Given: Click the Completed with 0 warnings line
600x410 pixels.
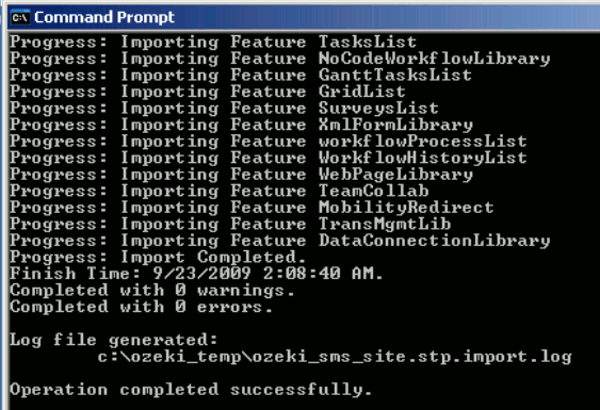Looking at the screenshot, I should point(152,291).
